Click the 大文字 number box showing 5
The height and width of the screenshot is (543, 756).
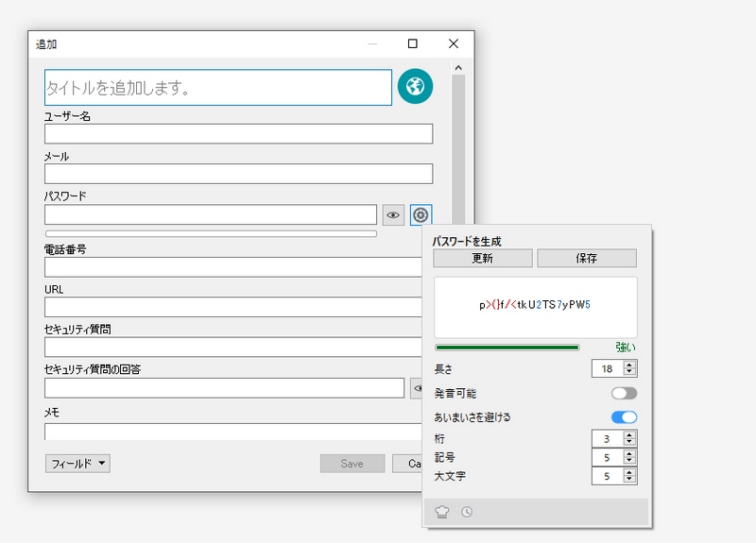[x=607, y=476]
